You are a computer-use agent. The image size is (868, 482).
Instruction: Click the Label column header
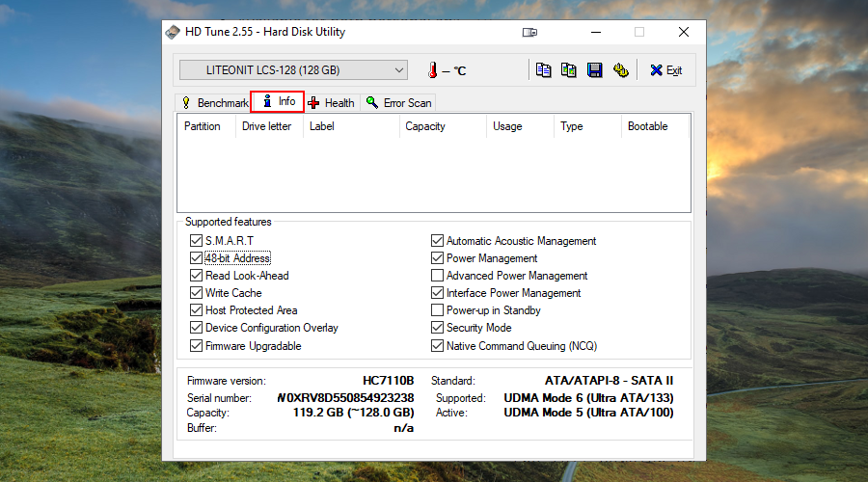coord(351,126)
